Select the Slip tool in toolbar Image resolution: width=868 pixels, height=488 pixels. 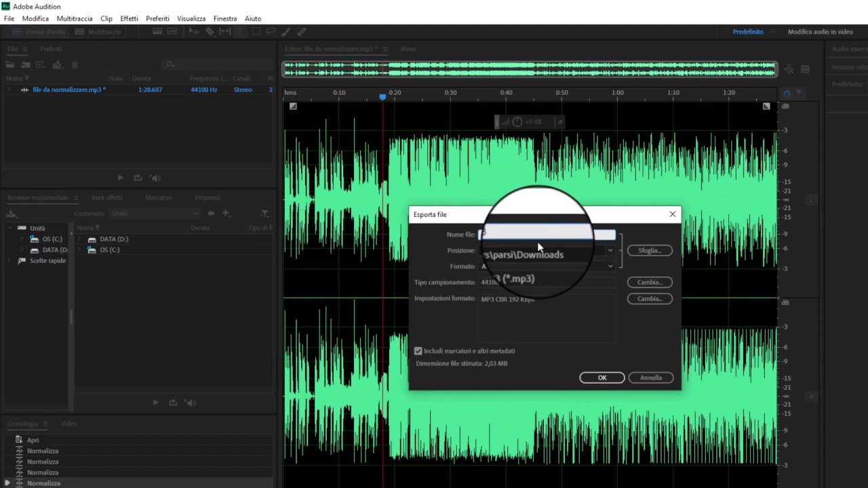pyautogui.click(x=225, y=32)
